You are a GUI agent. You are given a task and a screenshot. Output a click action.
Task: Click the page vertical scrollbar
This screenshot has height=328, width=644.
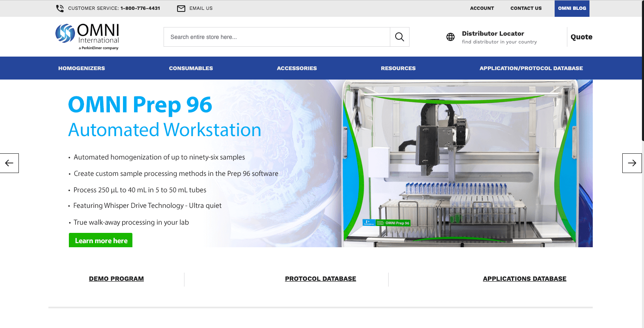[642, 70]
